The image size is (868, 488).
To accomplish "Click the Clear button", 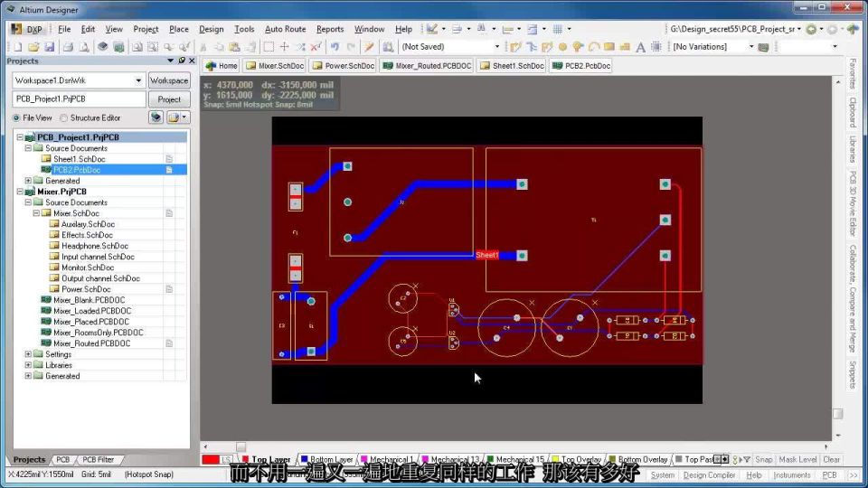I will [x=832, y=460].
